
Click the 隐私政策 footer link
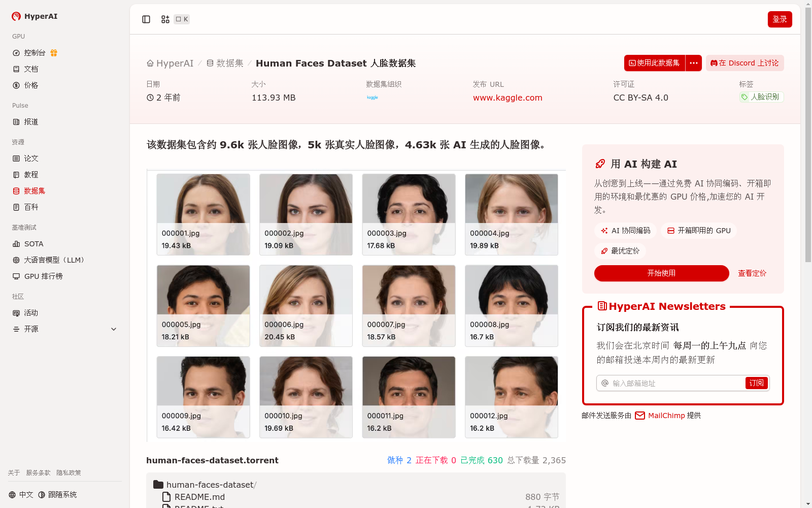click(x=69, y=473)
